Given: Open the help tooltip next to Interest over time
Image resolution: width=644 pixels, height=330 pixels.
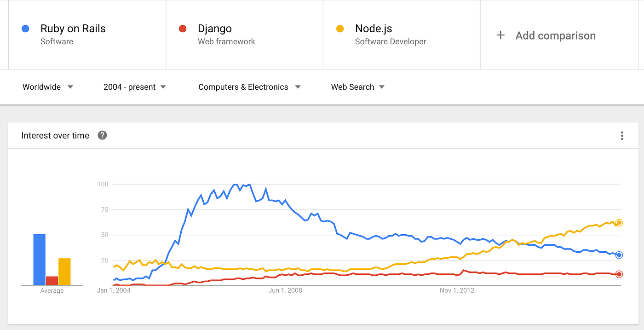Looking at the screenshot, I should click(x=102, y=135).
